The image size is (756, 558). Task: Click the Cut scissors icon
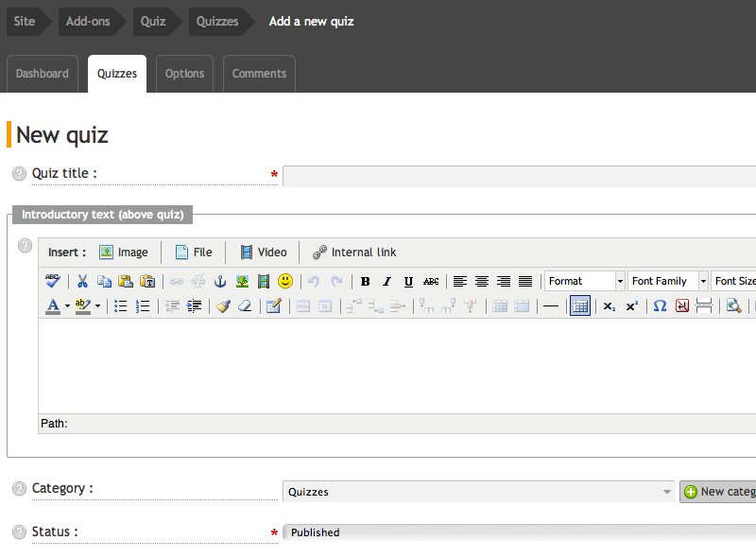point(82,281)
